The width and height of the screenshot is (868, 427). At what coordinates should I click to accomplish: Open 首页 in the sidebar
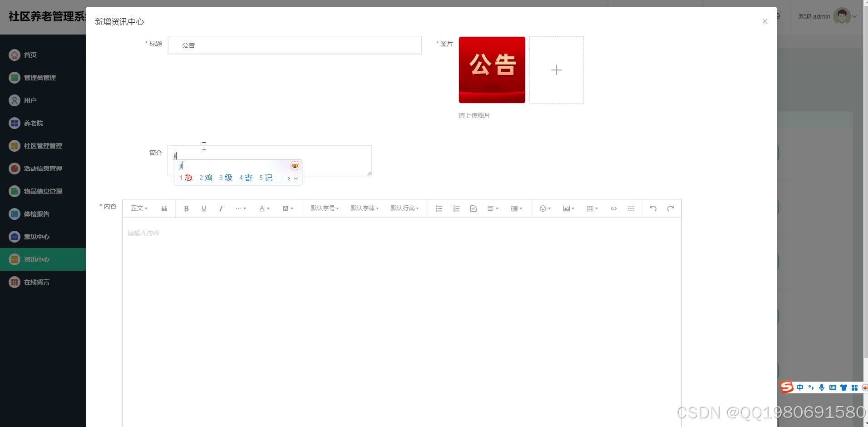(x=43, y=55)
